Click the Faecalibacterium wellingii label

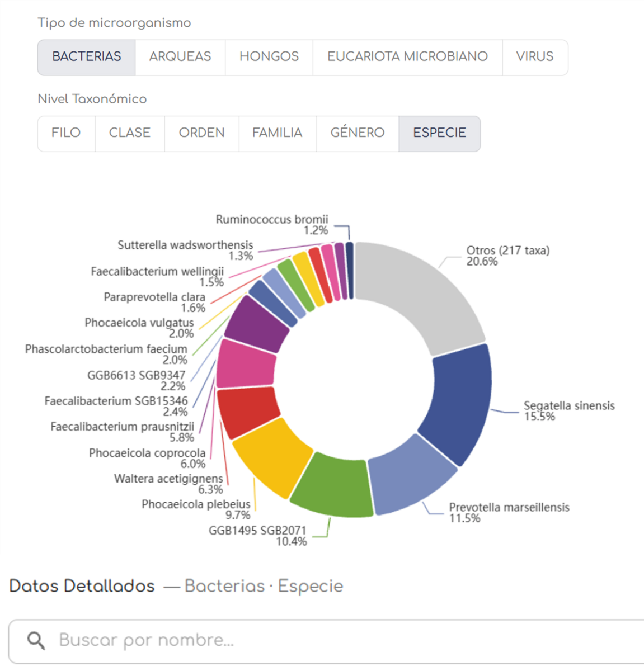[157, 276]
